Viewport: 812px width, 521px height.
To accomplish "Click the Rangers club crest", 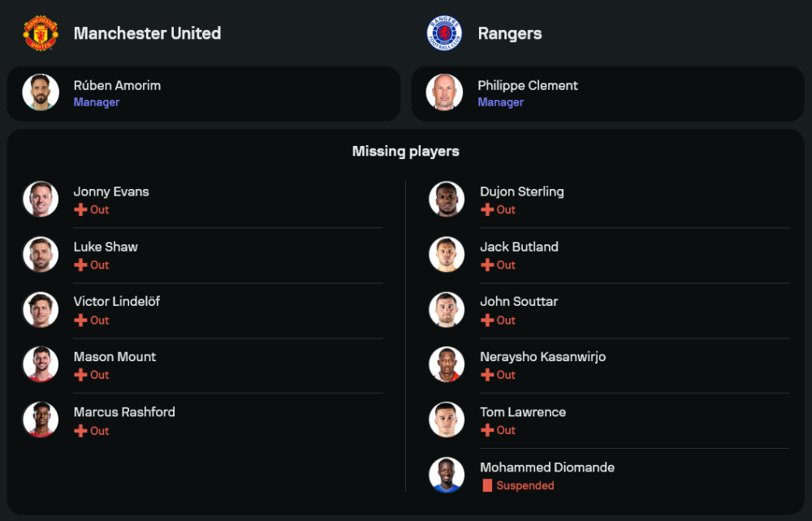I will pos(444,33).
